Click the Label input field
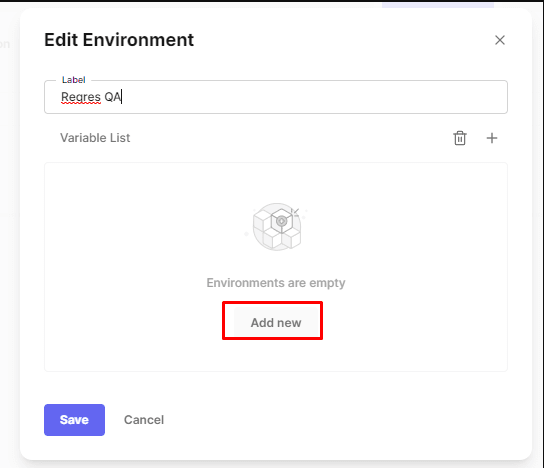The image size is (544, 468). click(x=276, y=97)
